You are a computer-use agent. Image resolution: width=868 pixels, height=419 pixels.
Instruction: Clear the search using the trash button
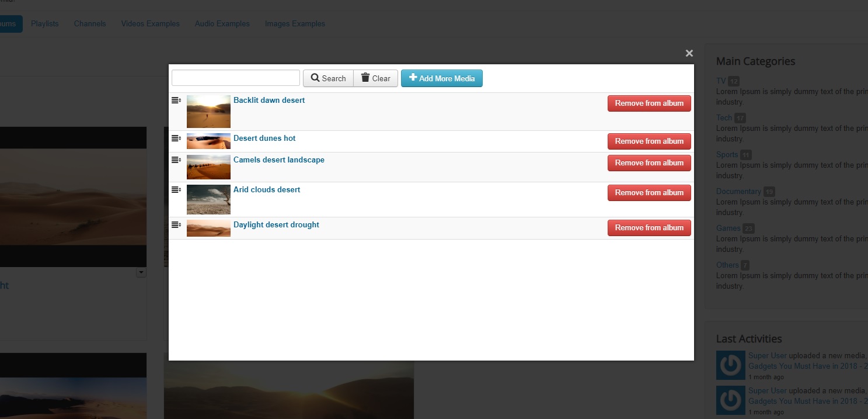point(375,78)
